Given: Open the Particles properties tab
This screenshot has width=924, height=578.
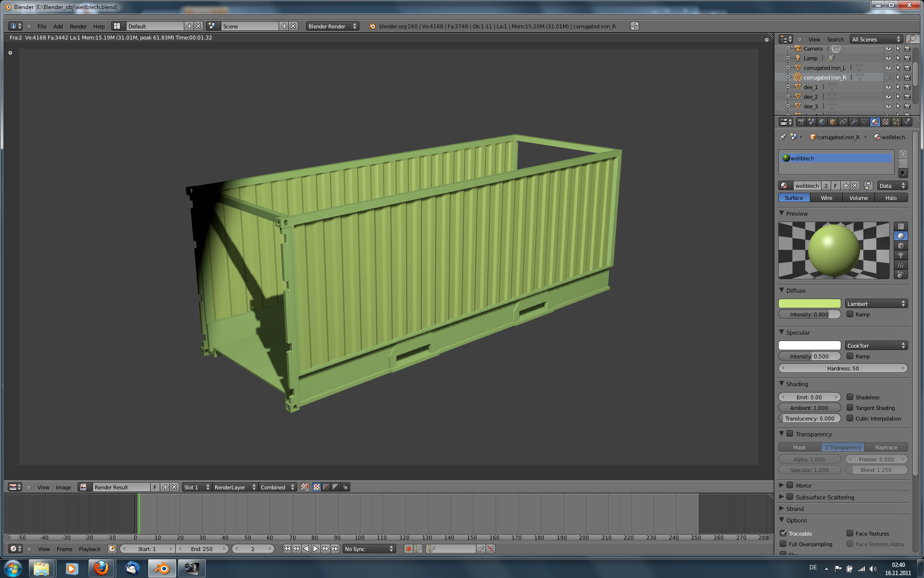Looking at the screenshot, I should point(896,122).
